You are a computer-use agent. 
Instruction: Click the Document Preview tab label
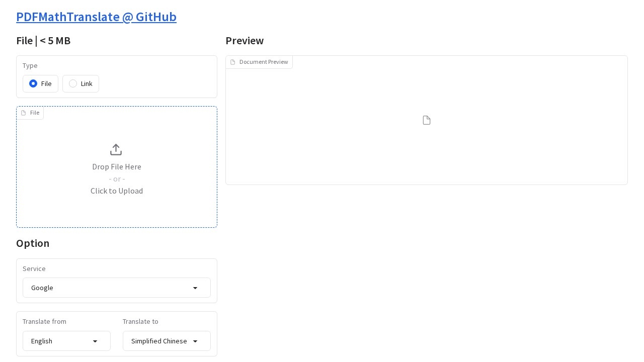(264, 62)
